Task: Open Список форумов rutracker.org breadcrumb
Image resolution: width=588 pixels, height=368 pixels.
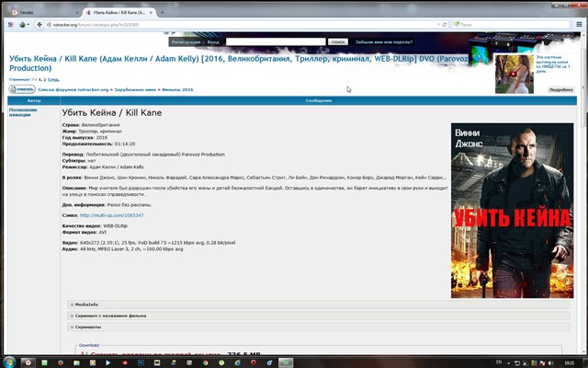Action: point(73,90)
